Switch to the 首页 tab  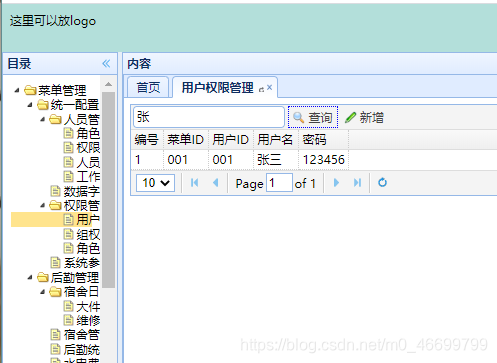(148, 87)
